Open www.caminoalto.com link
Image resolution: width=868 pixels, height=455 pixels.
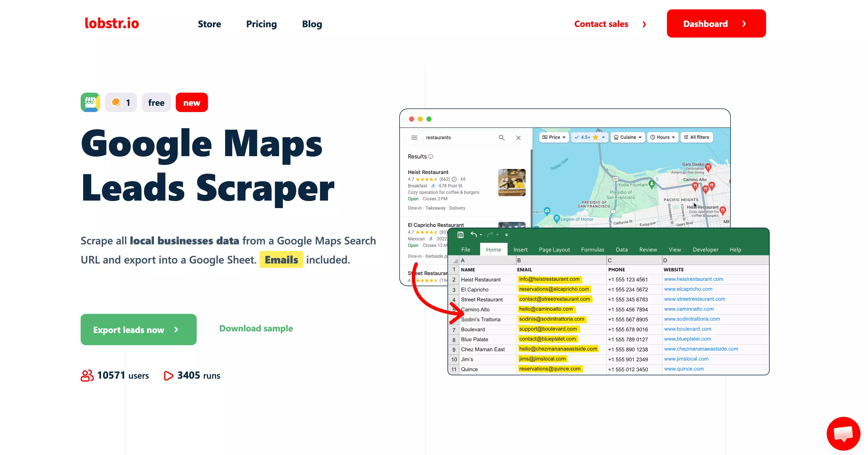689,309
